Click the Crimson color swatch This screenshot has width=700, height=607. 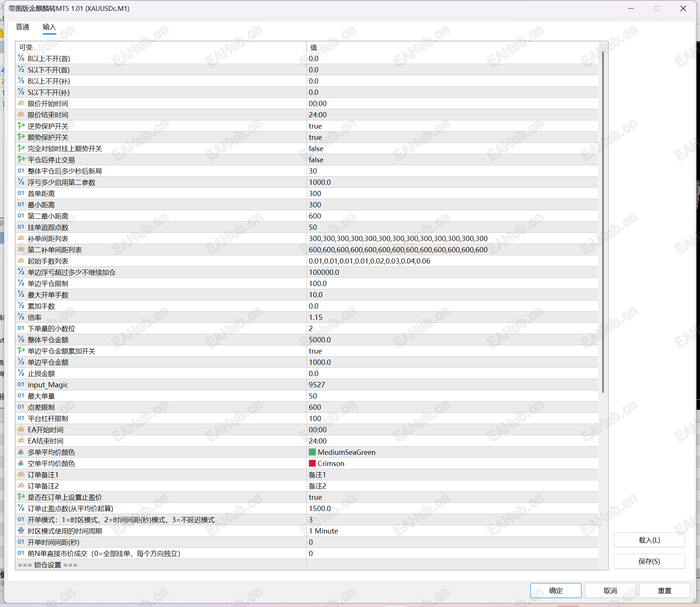312,463
